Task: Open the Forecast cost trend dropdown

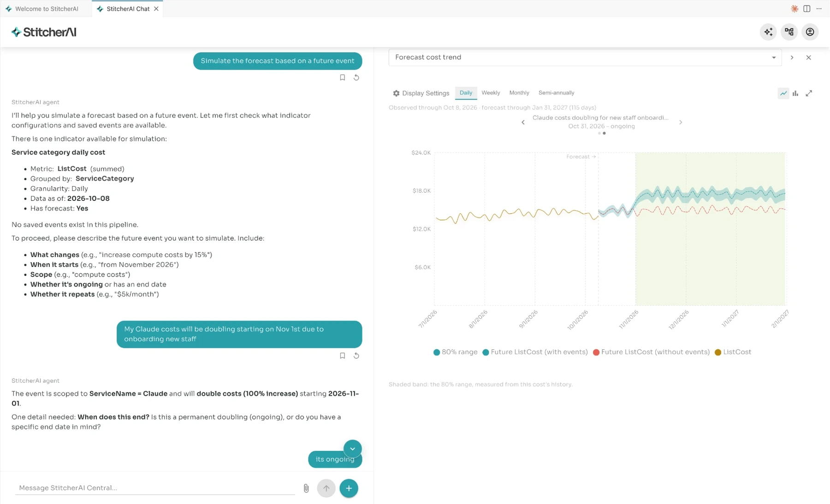Action: (x=585, y=58)
